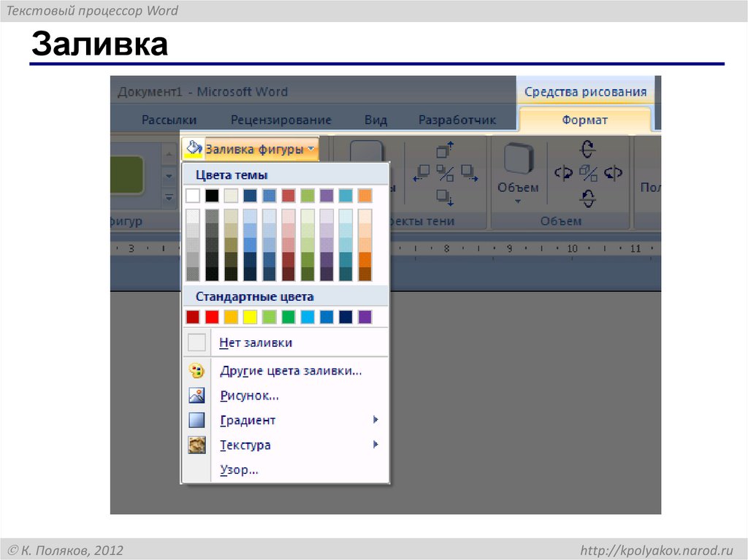This screenshot has width=748, height=560.
Task: Select the Формат tab
Action: pos(584,120)
